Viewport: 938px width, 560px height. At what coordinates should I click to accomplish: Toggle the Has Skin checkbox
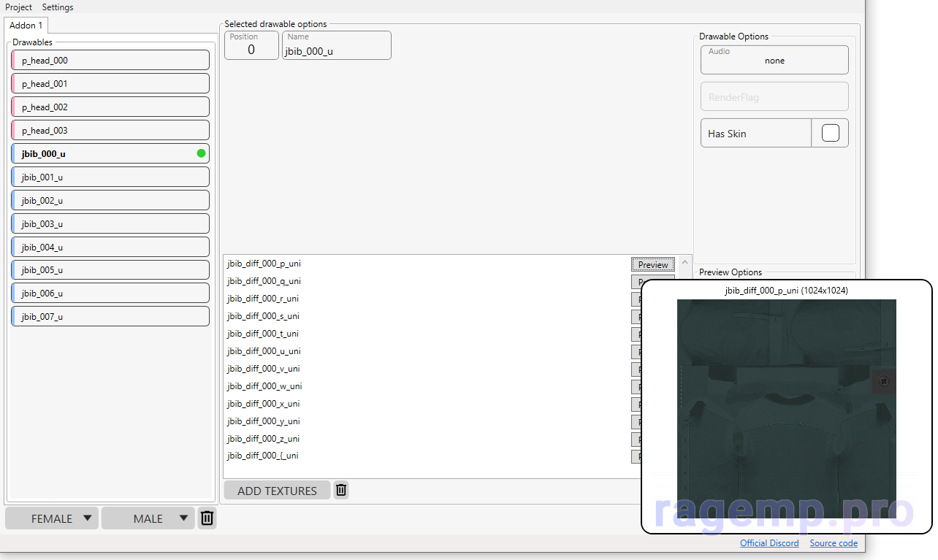coord(831,133)
